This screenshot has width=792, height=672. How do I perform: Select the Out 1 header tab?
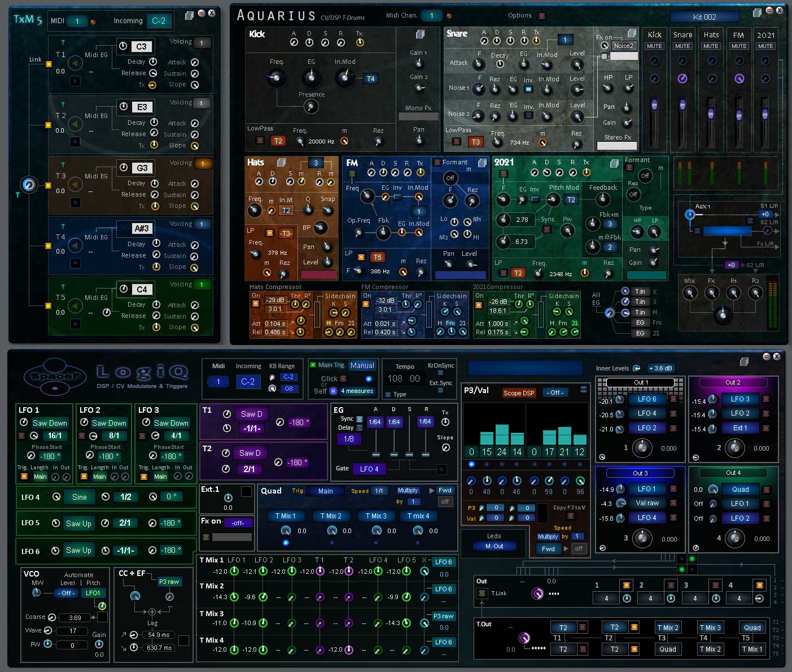pyautogui.click(x=641, y=382)
